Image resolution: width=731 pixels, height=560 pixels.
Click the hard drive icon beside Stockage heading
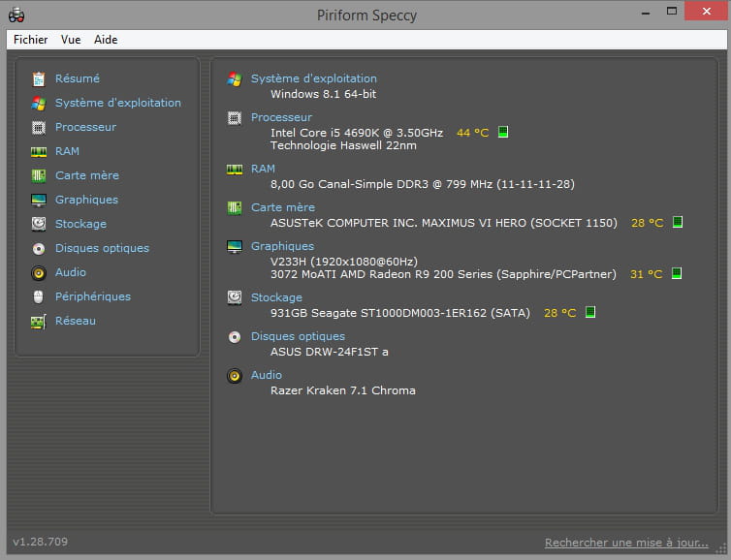tap(235, 297)
